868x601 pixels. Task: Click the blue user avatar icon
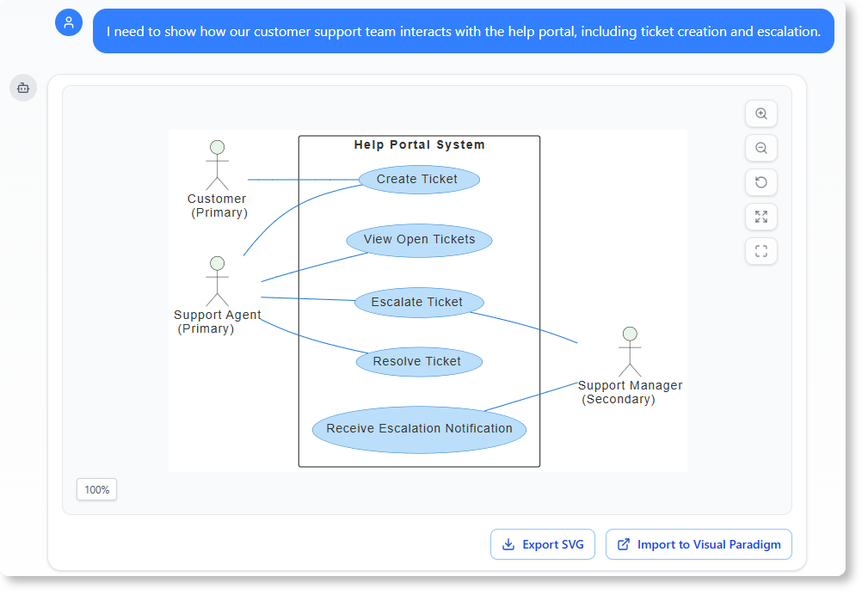[x=68, y=22]
